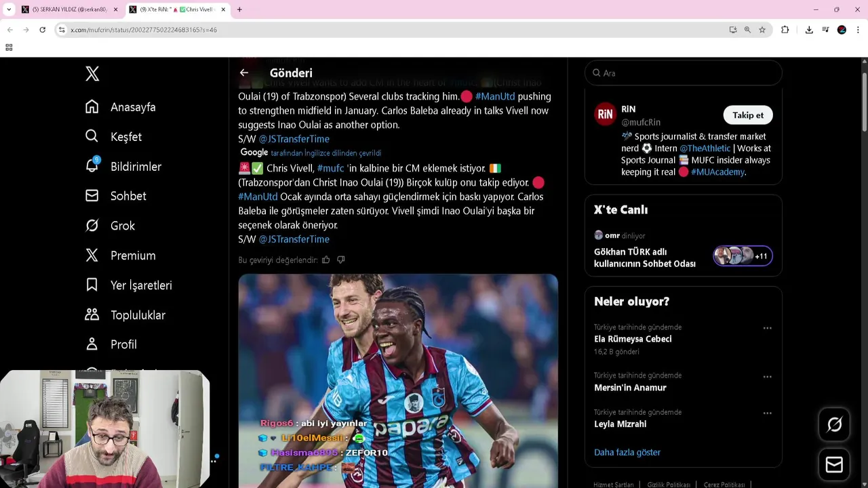Open Hizmet Şartları footer link

614,485
